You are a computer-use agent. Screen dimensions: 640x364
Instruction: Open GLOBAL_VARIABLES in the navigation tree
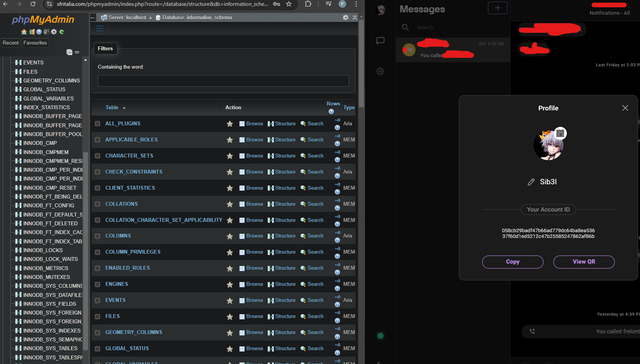coord(48,98)
